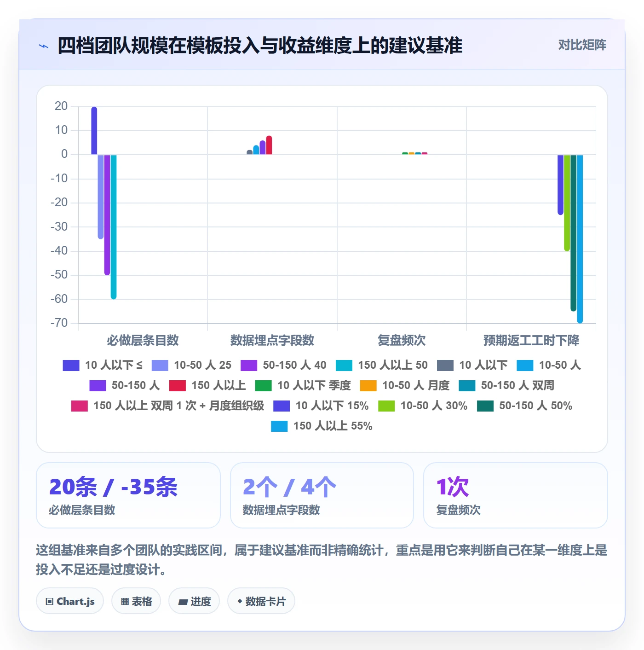
Task: Click the 必做层条目数 x-axis label
Action: coord(143,340)
